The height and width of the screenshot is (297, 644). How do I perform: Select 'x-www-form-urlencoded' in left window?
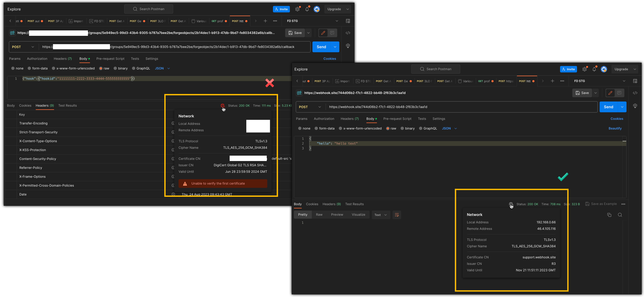coord(73,68)
